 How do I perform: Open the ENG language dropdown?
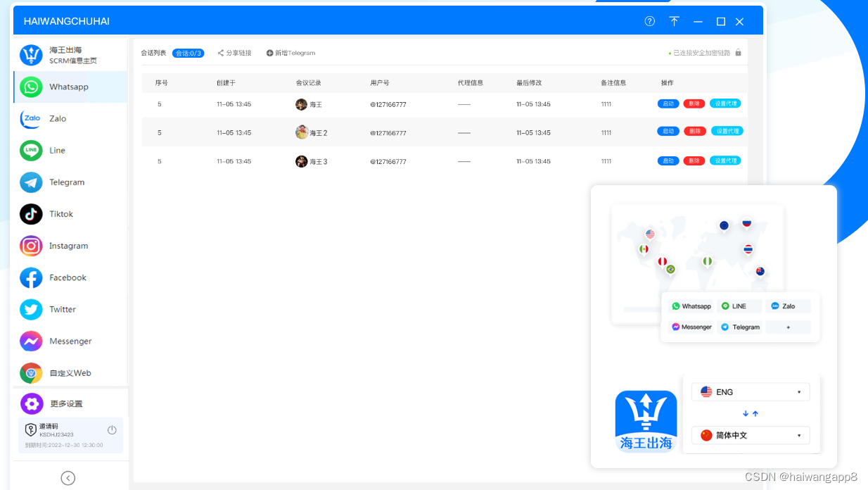click(751, 392)
